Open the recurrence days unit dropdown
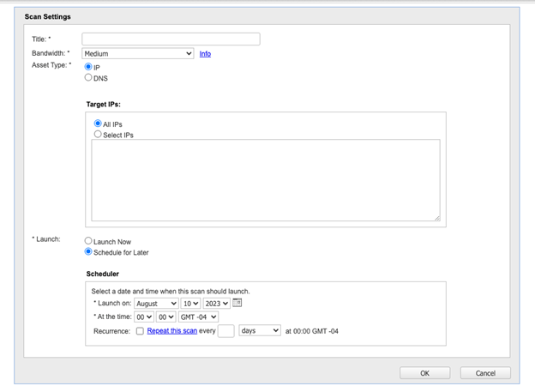The height and width of the screenshot is (392, 535). click(259, 330)
